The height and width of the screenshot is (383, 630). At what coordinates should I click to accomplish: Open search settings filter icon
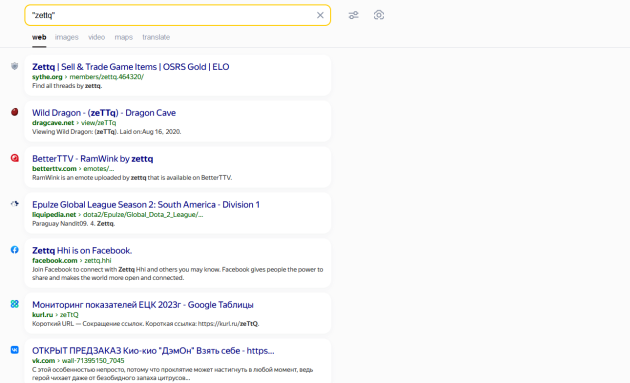354,15
